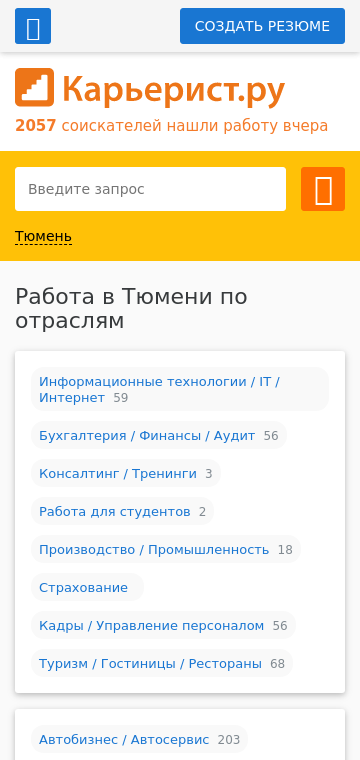Open the Тюмень city selector

coord(43,237)
